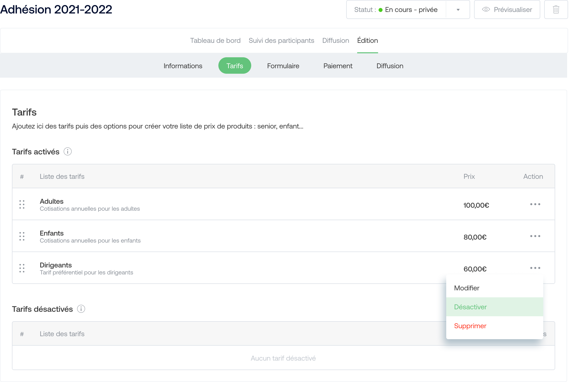Viewport: 588px width, 382px height.
Task: Open the three-dot menu for Adultes
Action: point(535,204)
